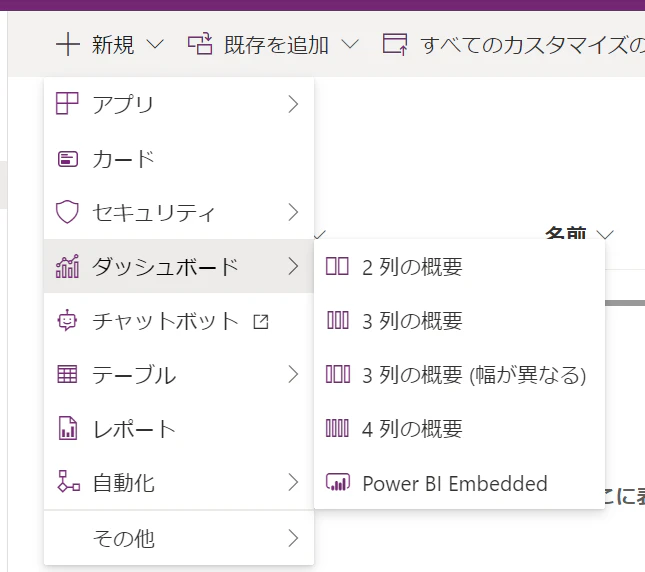Click the 3 列の概要 (幅が異なる) icon

tap(338, 374)
